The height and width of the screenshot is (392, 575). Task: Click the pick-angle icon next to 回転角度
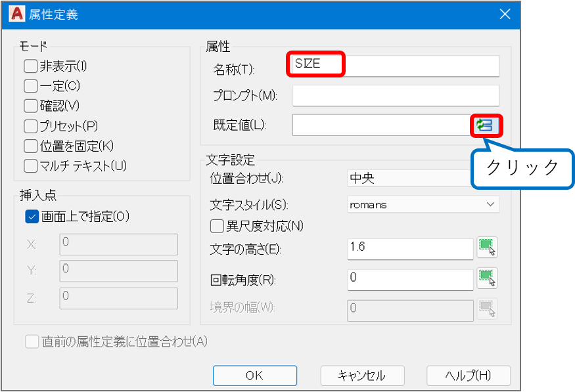(487, 278)
